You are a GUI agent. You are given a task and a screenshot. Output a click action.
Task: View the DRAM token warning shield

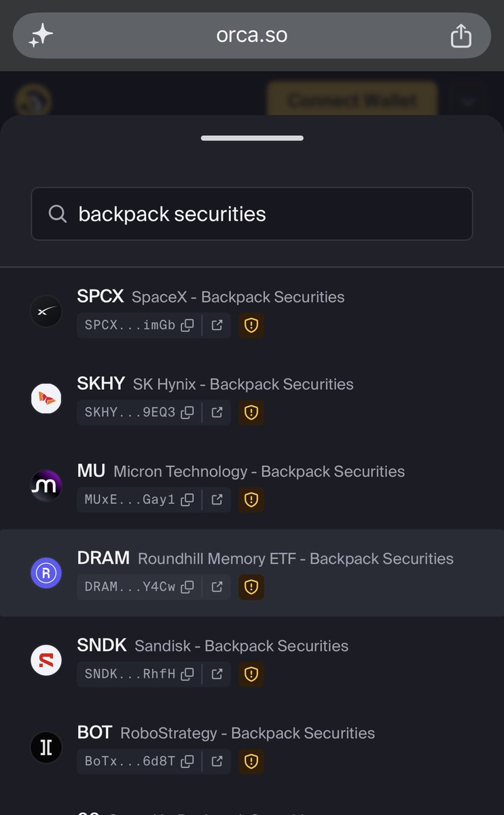point(251,587)
